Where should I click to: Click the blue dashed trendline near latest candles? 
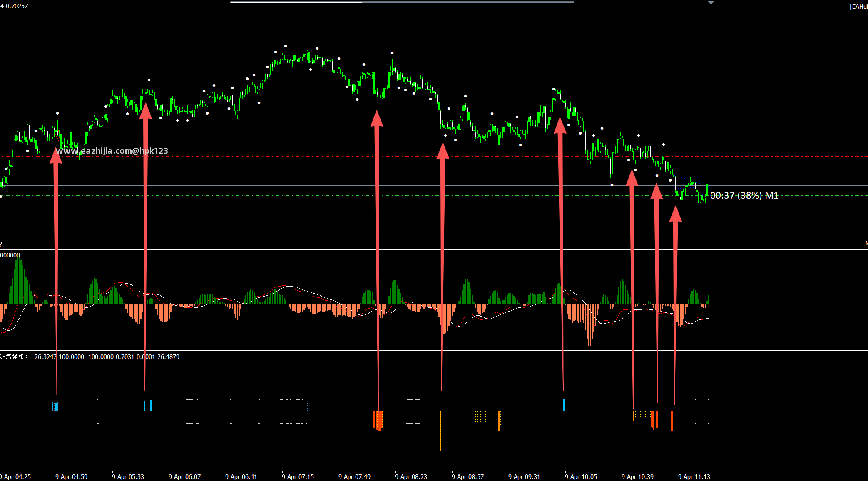[x=691, y=182]
